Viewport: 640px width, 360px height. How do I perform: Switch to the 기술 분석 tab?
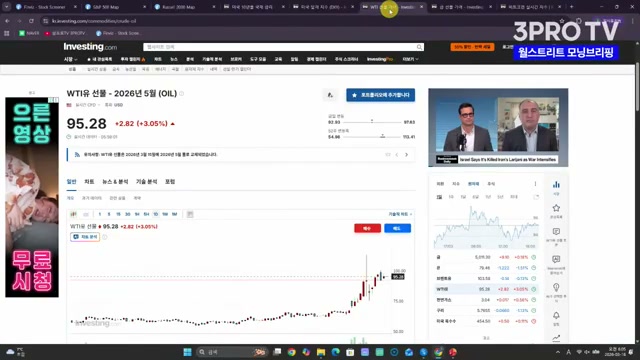point(147,182)
